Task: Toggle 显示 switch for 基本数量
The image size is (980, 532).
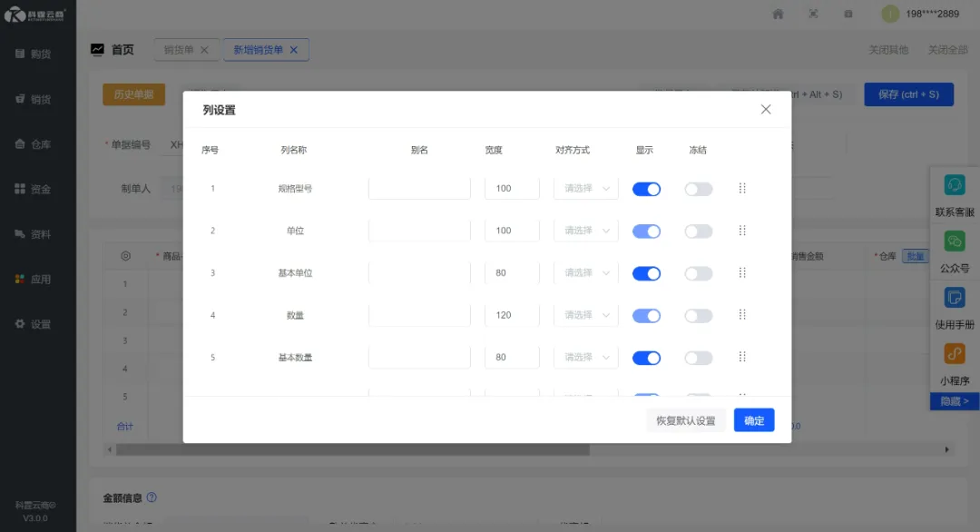Action: pyautogui.click(x=646, y=358)
